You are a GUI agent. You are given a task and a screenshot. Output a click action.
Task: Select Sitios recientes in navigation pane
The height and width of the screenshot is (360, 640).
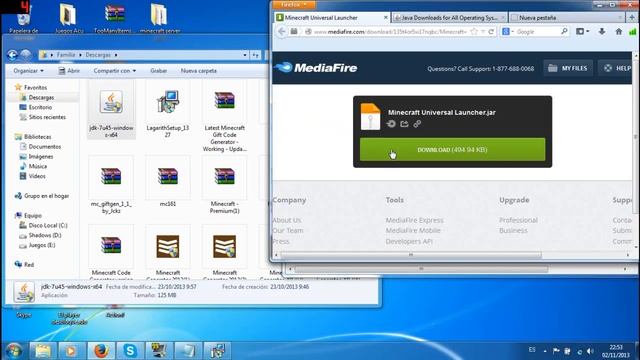pyautogui.click(x=47, y=117)
